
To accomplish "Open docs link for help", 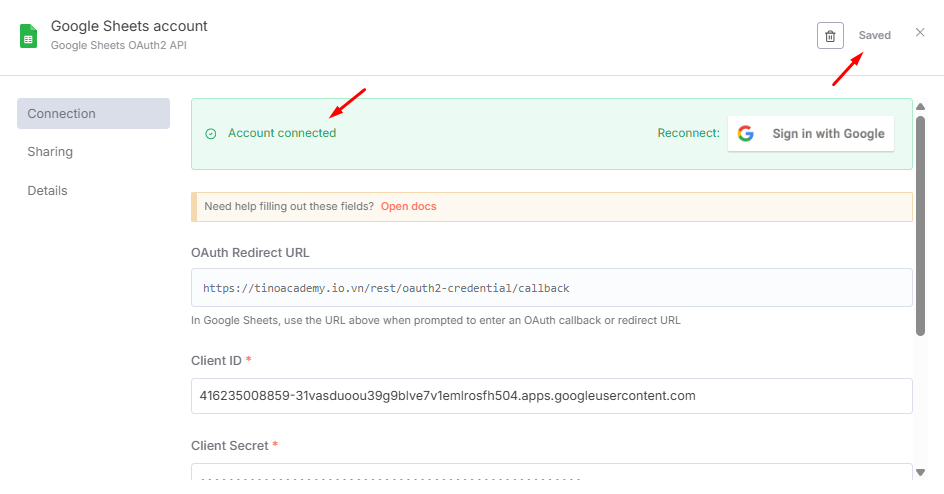I will [408, 206].
